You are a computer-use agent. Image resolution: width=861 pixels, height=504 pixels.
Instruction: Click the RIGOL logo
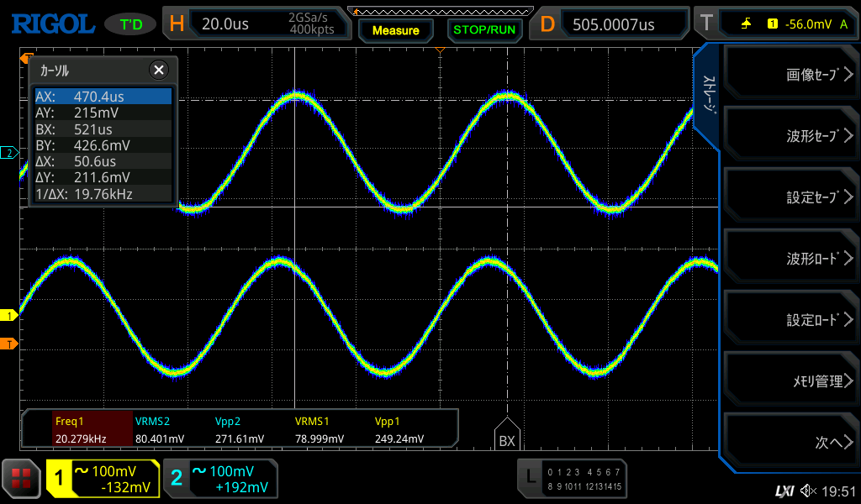coord(52,24)
